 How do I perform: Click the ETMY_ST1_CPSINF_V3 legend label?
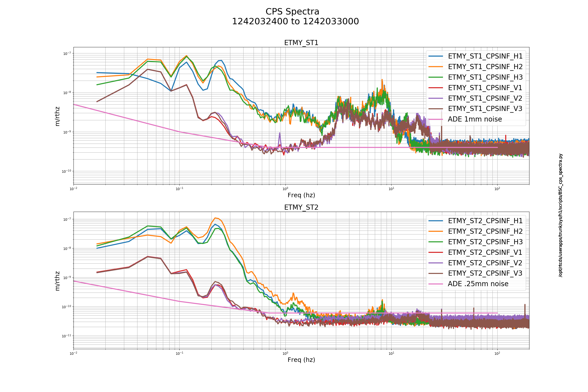click(485, 109)
